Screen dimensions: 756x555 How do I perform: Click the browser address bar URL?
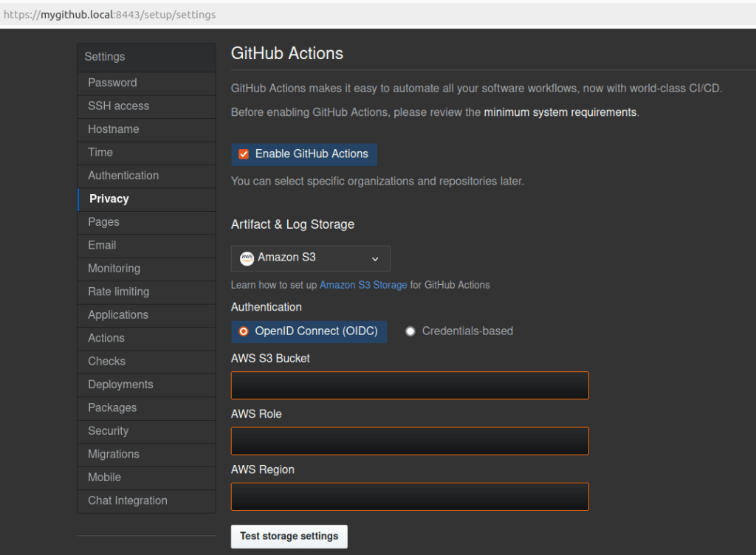click(109, 15)
